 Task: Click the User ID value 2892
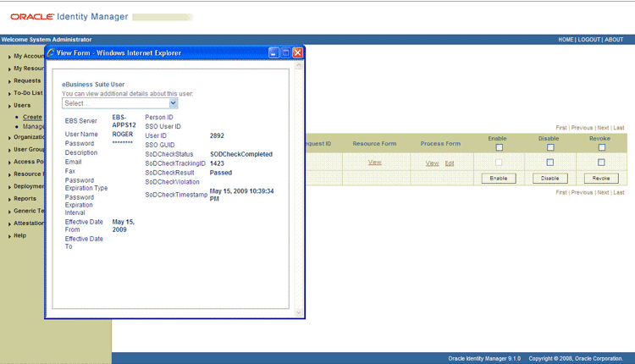pos(217,135)
